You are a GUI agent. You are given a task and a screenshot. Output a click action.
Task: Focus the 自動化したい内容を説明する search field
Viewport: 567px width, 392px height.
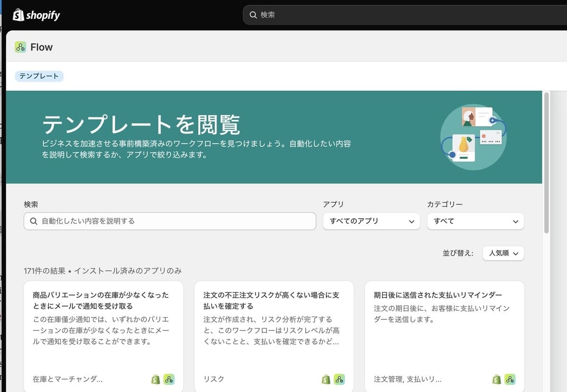coord(170,221)
